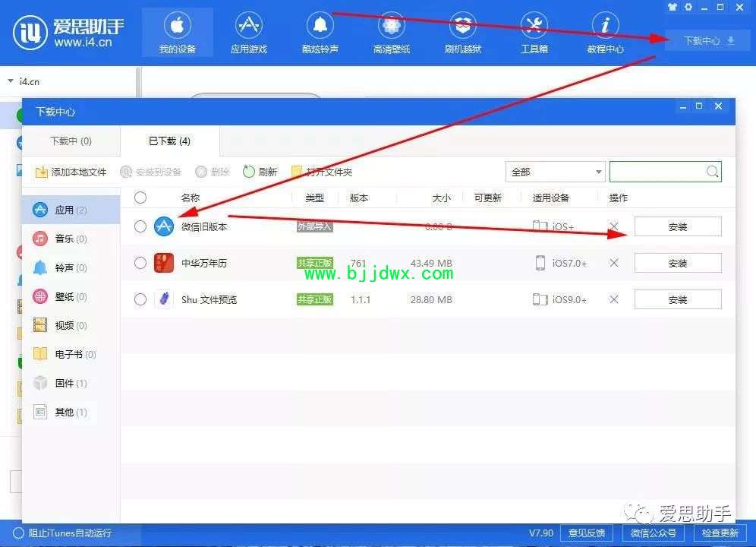Image resolution: width=756 pixels, height=547 pixels.
Task: Click the search magnifier icon
Action: point(713,172)
